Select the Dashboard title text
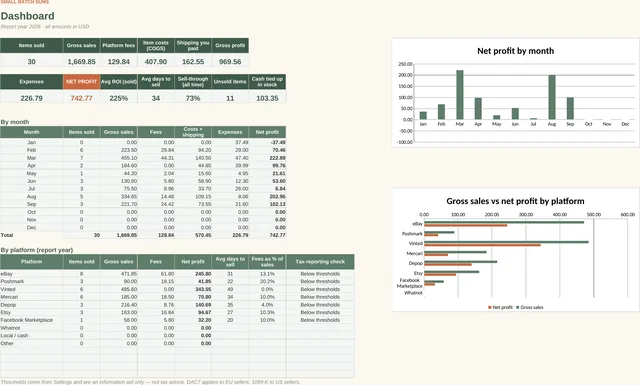This screenshot has width=640, height=385. (x=27, y=16)
